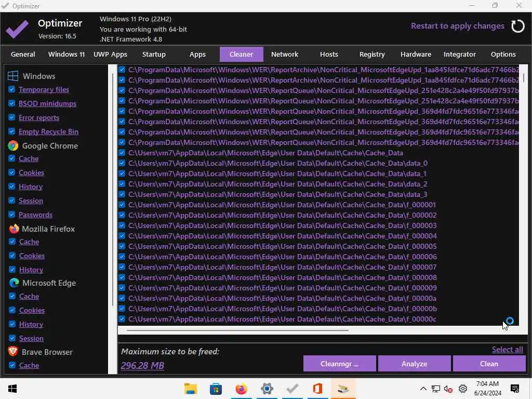Click Chrome Cache link in sidebar

(29, 159)
